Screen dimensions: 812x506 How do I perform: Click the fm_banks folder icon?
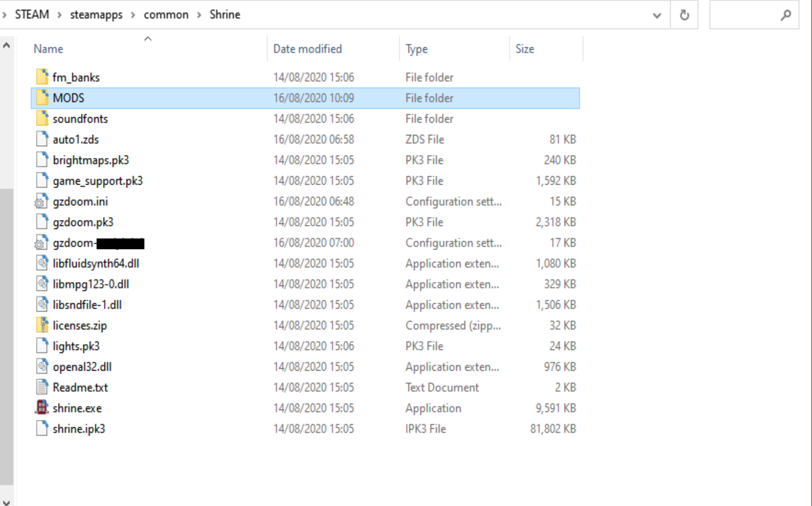pyautogui.click(x=42, y=77)
